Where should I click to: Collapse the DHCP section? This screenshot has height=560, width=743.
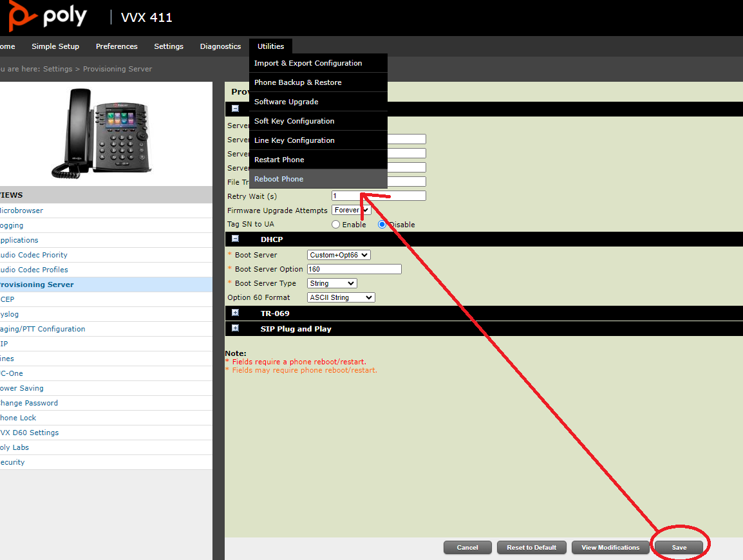coord(235,239)
